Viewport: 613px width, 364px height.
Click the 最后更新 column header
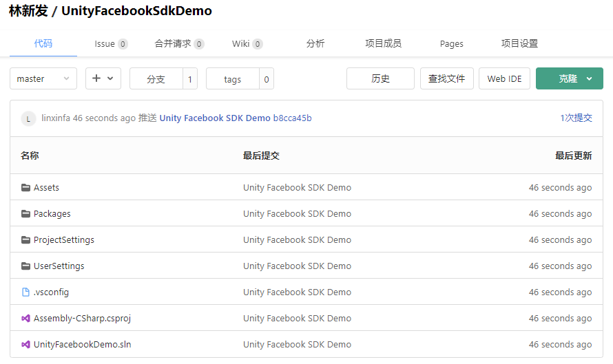[x=574, y=156]
